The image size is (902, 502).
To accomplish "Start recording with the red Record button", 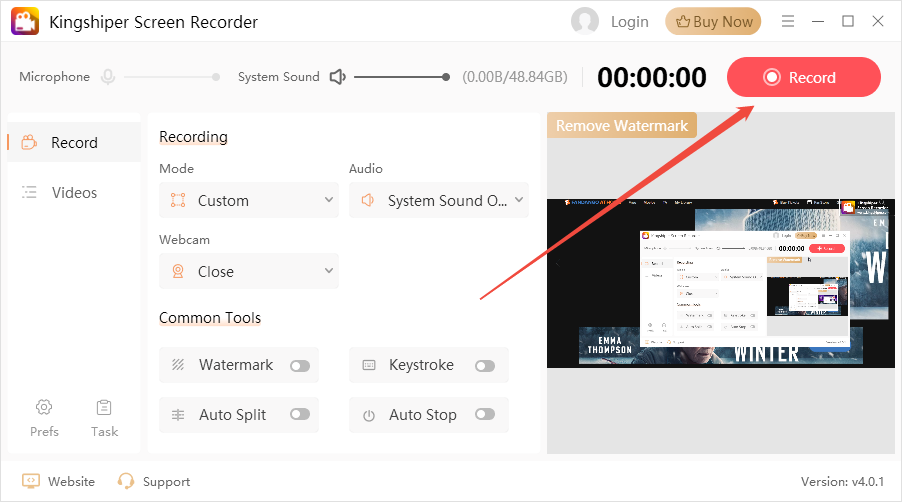I will tap(804, 77).
